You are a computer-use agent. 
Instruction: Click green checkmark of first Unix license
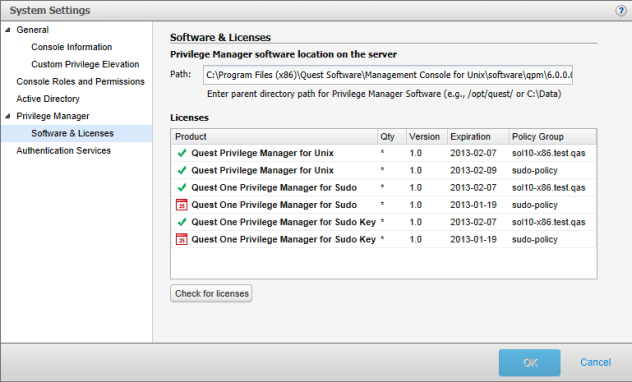pyautogui.click(x=182, y=153)
